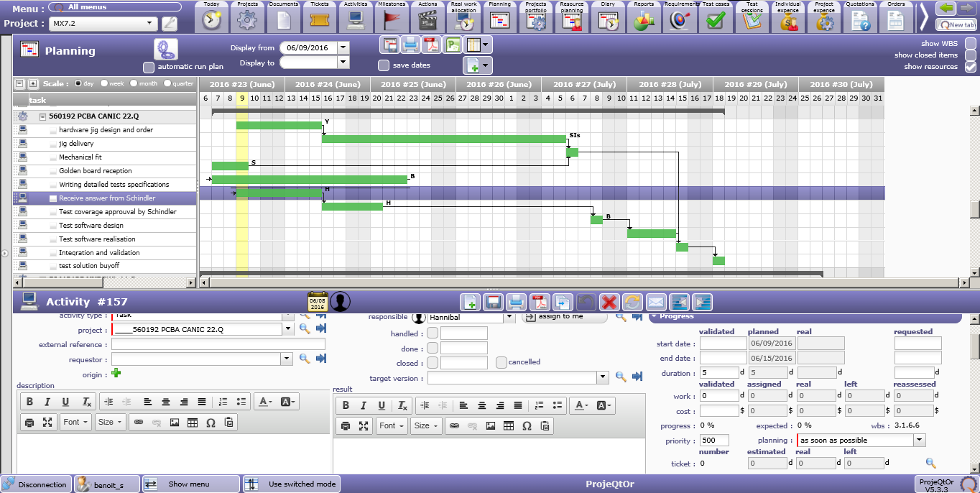Viewport: 980px width, 493px height.
Task: Open the All menus search field
Action: [x=88, y=7]
